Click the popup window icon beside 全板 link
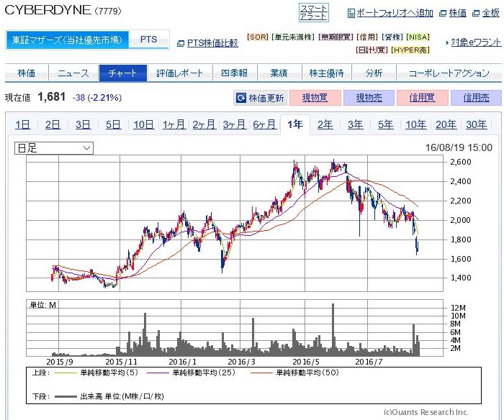The width and height of the screenshot is (504, 420). [x=476, y=13]
